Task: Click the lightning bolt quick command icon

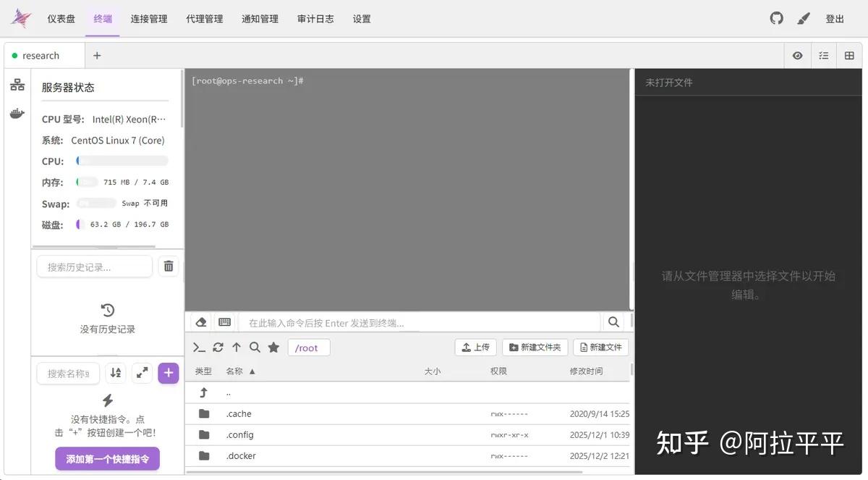Action: [x=108, y=400]
